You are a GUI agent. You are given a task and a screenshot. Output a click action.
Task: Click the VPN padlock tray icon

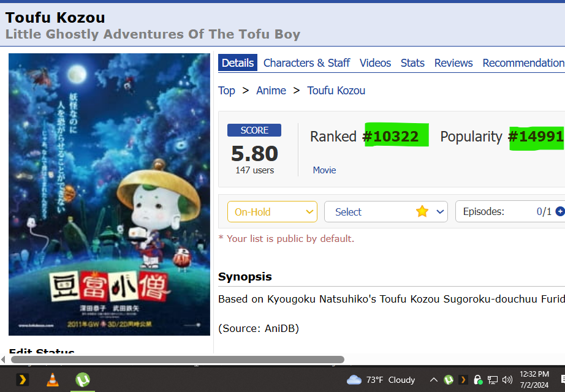(x=478, y=380)
